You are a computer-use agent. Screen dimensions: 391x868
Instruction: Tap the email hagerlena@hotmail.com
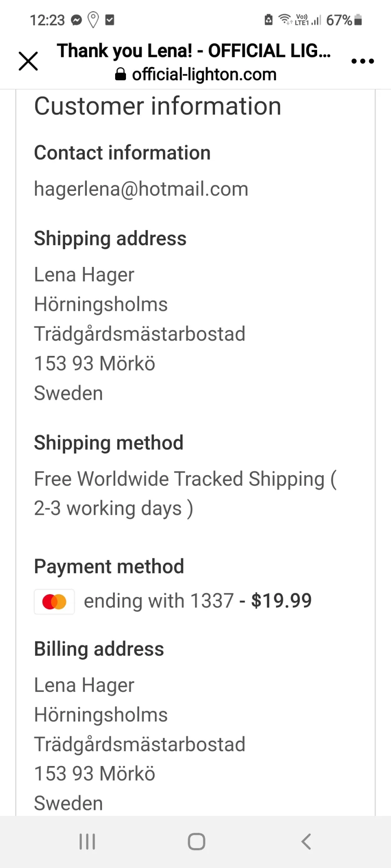pos(141,189)
